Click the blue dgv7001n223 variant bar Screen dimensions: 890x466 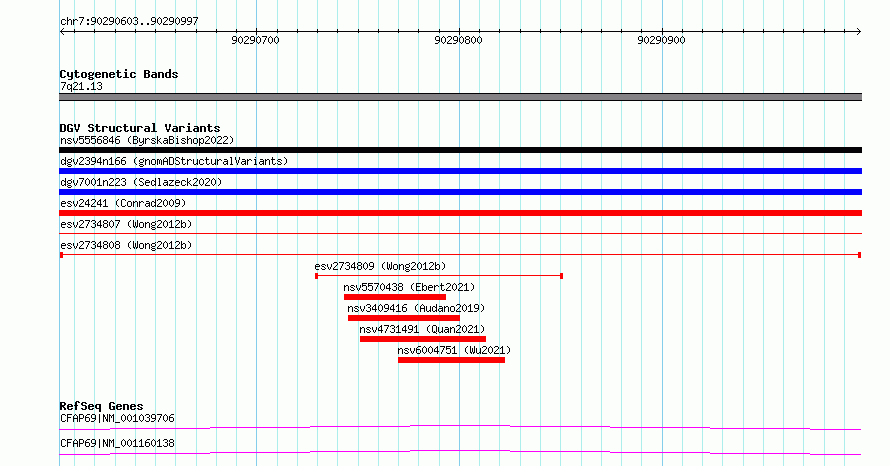(x=460, y=192)
